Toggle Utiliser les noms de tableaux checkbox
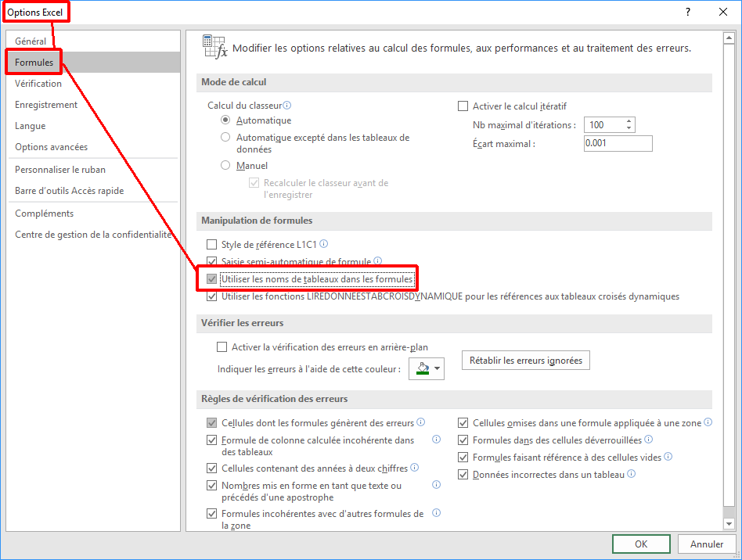Screen dimensions: 742x560 click(x=212, y=279)
